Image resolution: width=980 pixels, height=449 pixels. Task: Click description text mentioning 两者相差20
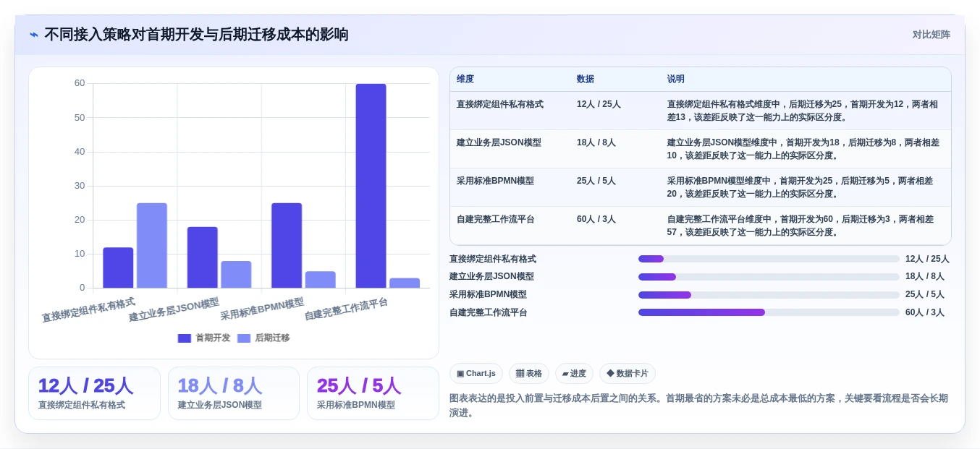(800, 187)
